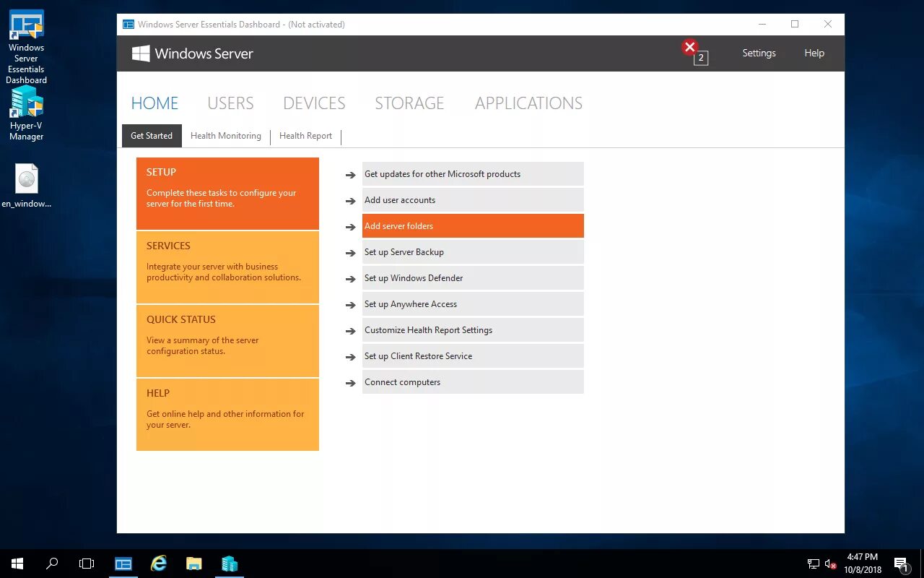This screenshot has width=924, height=578.
Task: Choose the Connect computers task
Action: point(473,382)
